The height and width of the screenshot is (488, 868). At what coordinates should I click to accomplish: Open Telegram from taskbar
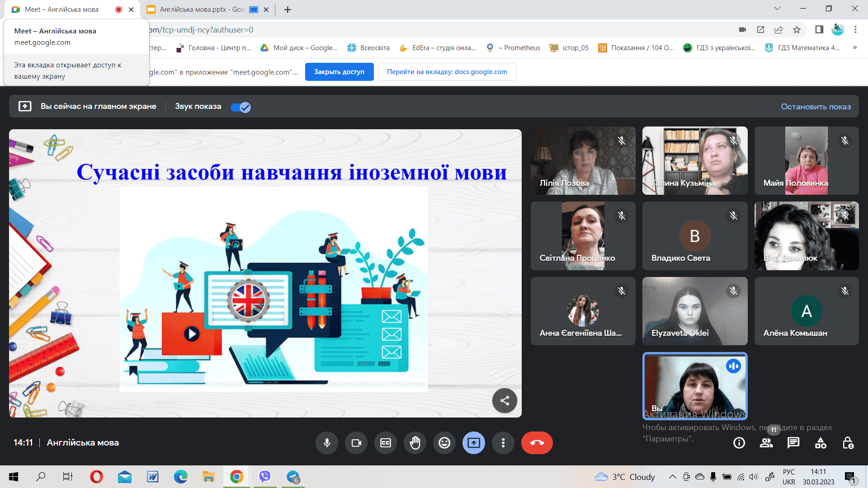pos(293,477)
